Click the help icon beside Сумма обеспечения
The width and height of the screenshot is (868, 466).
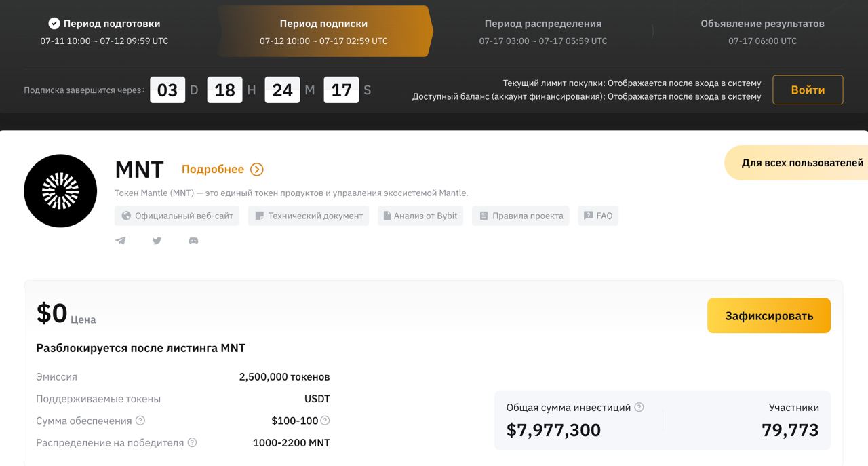pyautogui.click(x=140, y=421)
